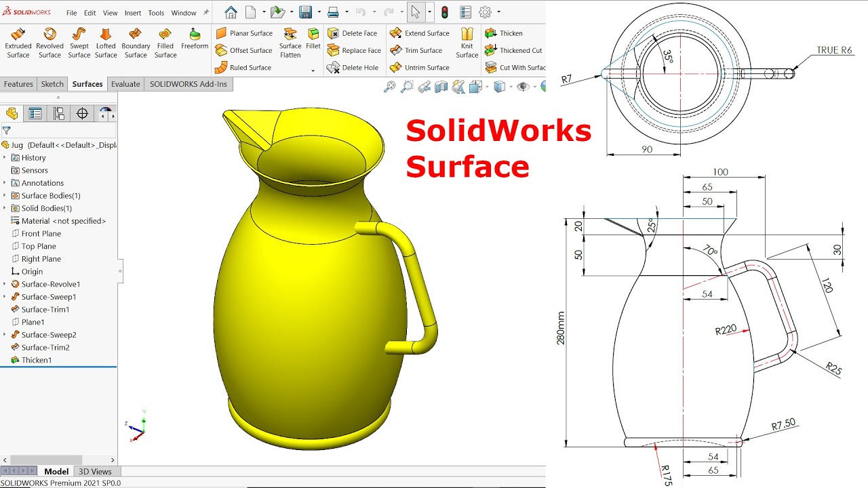The height and width of the screenshot is (488, 868).
Task: Expand the Annotations tree node
Action: point(5,183)
